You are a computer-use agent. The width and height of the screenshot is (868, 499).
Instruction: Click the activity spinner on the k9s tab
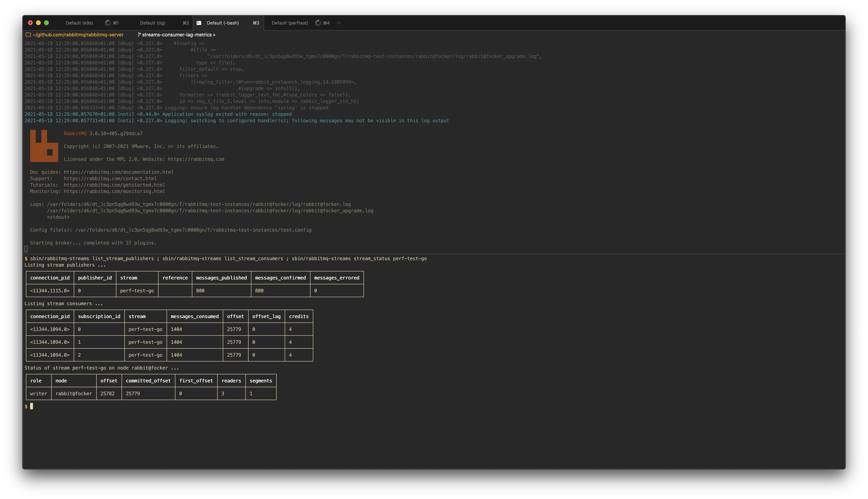(x=108, y=23)
